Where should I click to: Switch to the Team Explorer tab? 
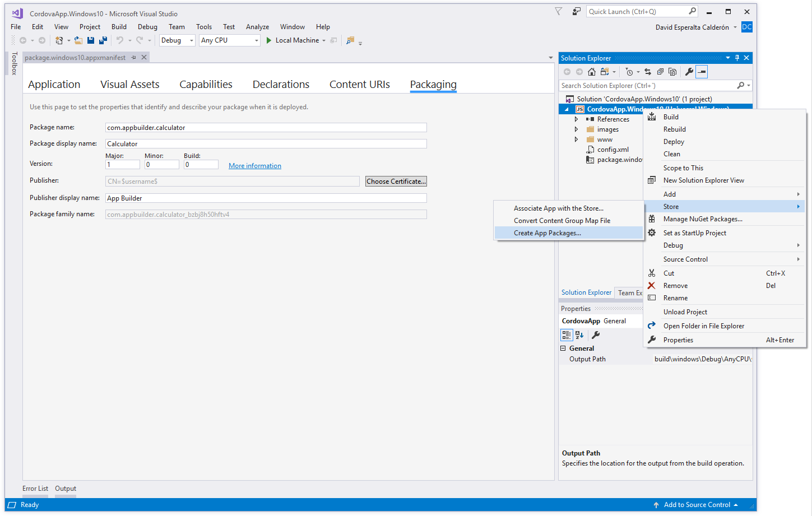630,293
